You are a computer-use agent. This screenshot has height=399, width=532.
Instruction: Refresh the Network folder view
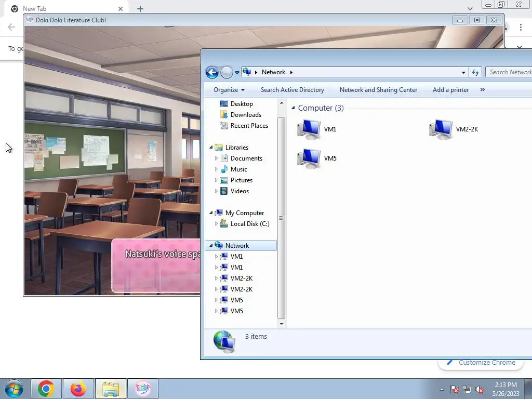pyautogui.click(x=475, y=72)
